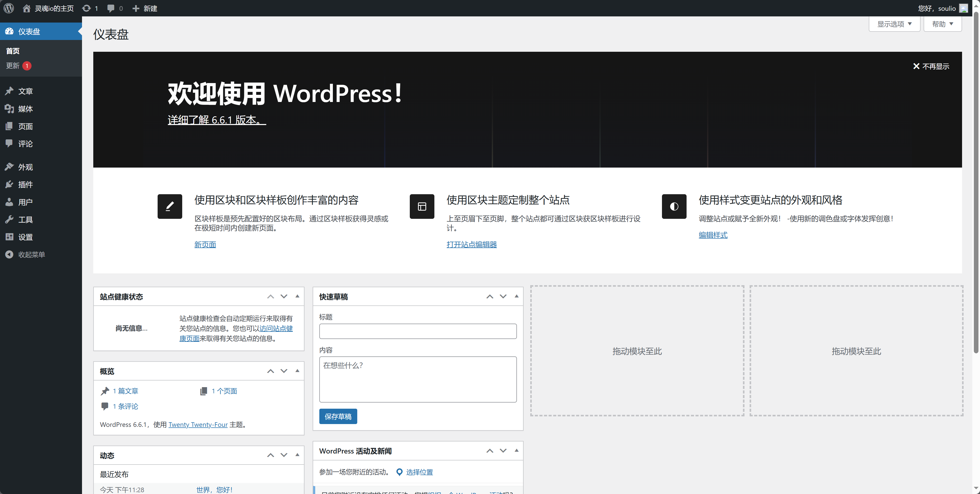The width and height of the screenshot is (980, 494).
Task: Expand the 帮助 dropdown
Action: click(x=942, y=24)
